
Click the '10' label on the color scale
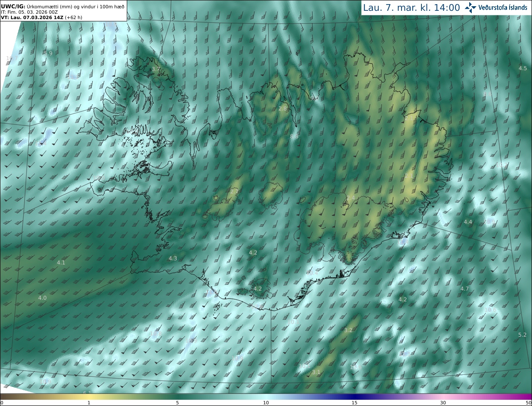pos(266,403)
